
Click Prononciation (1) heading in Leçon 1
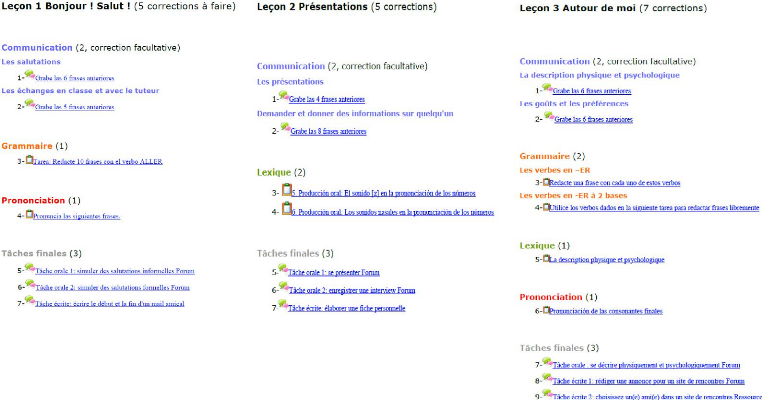tap(41, 200)
